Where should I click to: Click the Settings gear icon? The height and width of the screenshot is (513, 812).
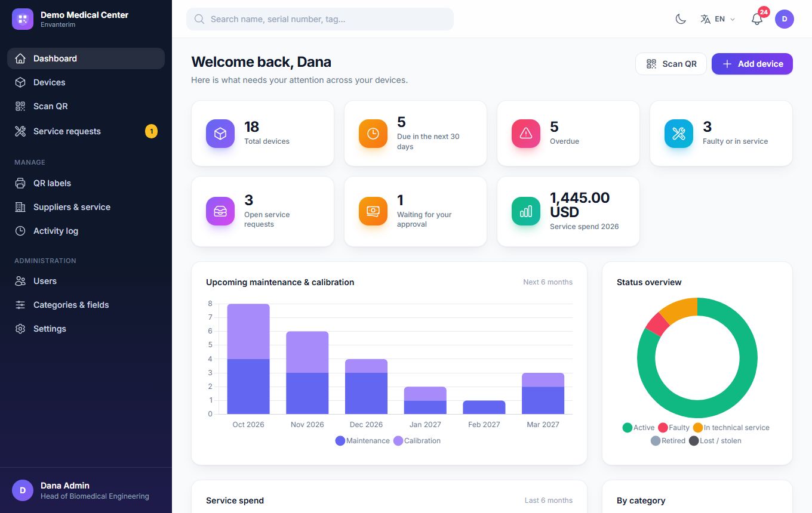click(20, 329)
